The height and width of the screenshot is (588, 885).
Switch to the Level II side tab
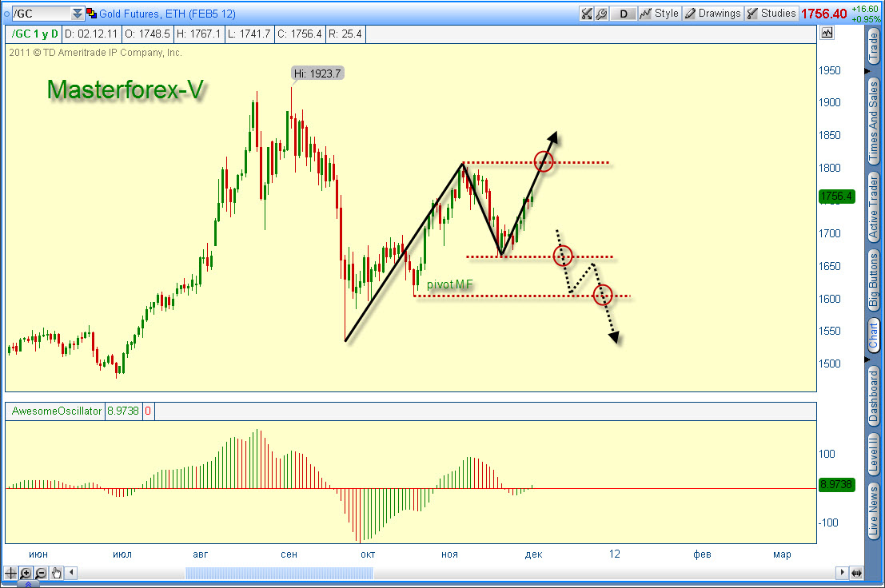[873, 454]
